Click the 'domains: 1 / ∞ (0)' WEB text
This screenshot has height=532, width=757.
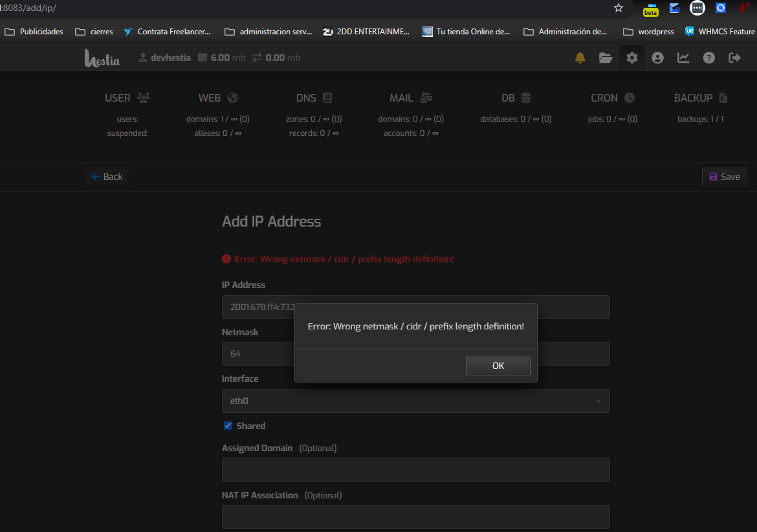click(218, 118)
